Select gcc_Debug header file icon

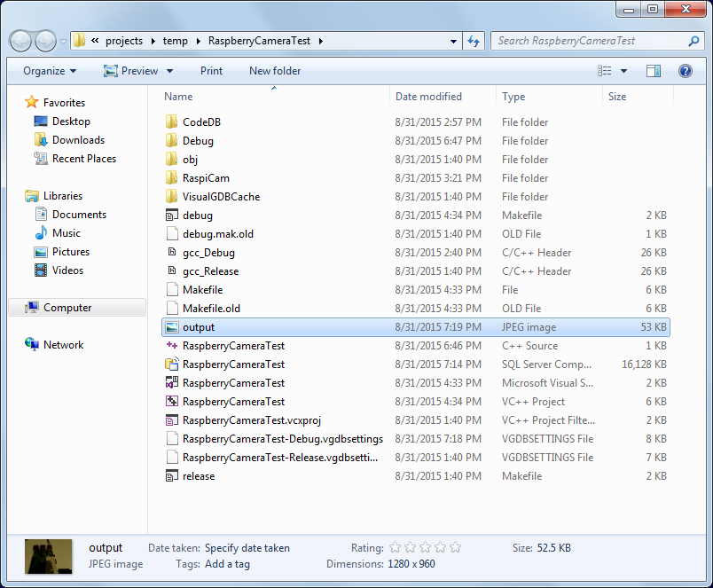(x=172, y=252)
